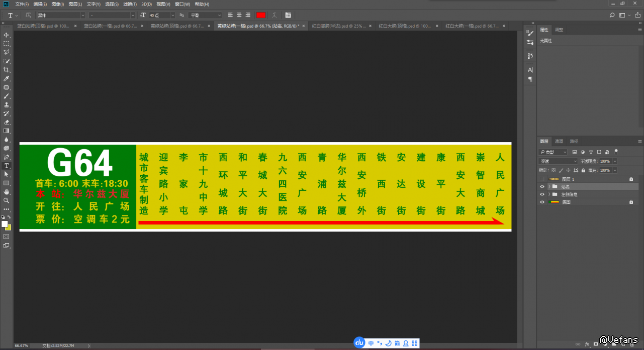644x350 pixels.
Task: Select the Crop tool
Action: [x=7, y=70]
